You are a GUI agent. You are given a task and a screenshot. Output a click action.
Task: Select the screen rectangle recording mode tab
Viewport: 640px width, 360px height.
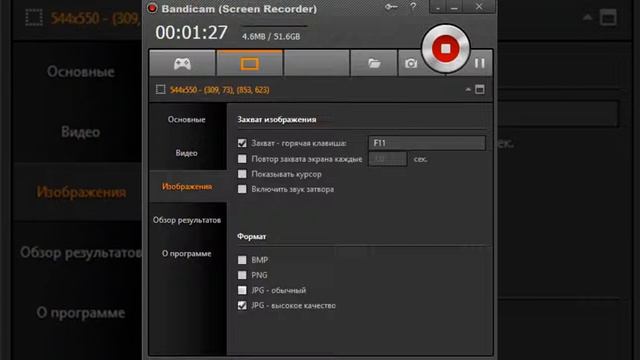(x=249, y=63)
